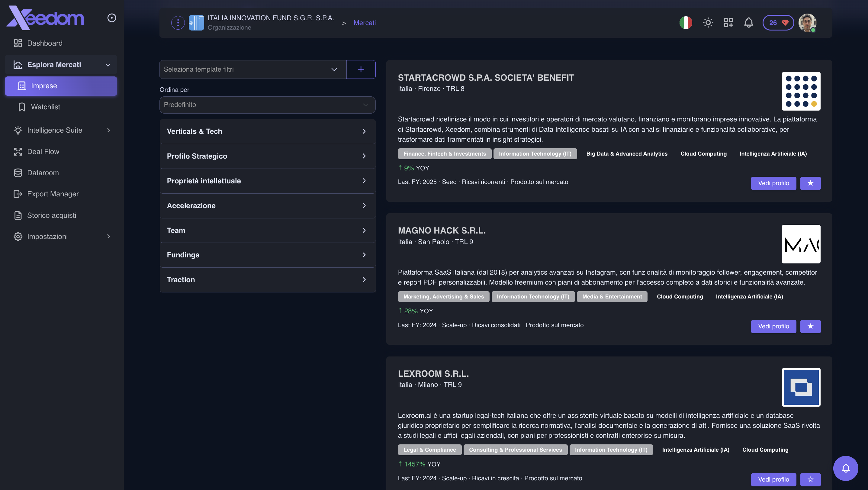Open Export Manager
868x490 pixels.
[61, 194]
